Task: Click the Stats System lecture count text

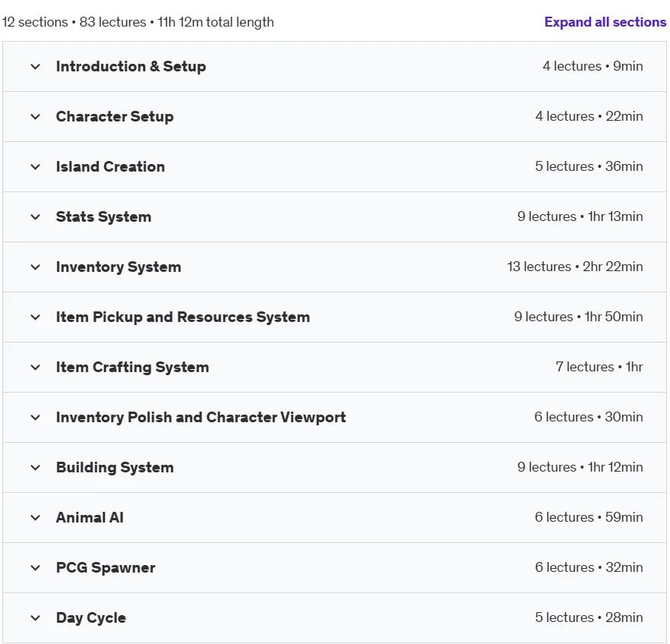Action: tap(546, 216)
